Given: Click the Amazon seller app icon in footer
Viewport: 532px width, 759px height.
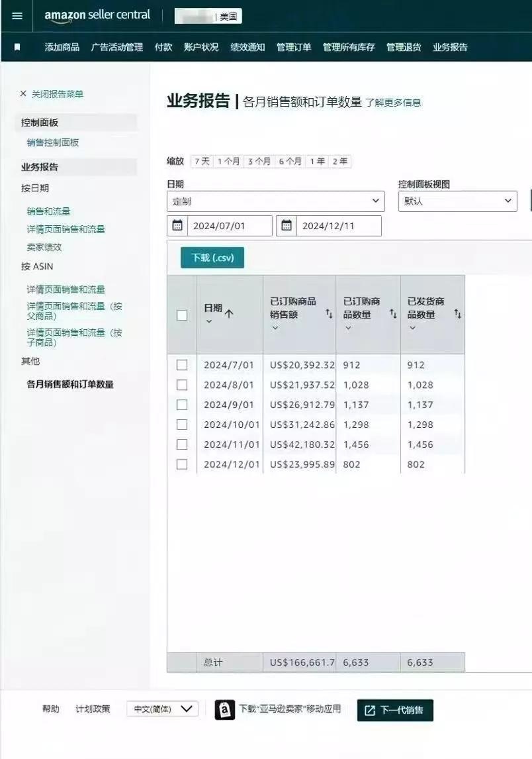Looking at the screenshot, I should (225, 709).
